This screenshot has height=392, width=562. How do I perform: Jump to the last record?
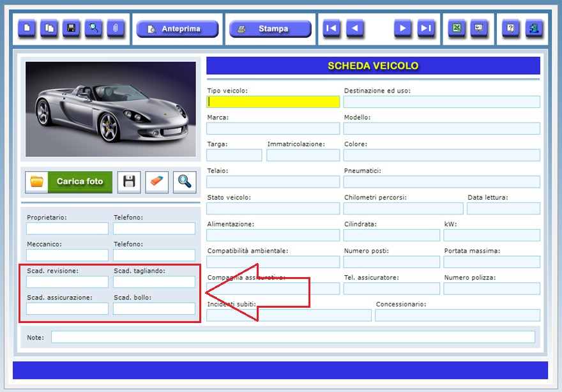point(426,29)
